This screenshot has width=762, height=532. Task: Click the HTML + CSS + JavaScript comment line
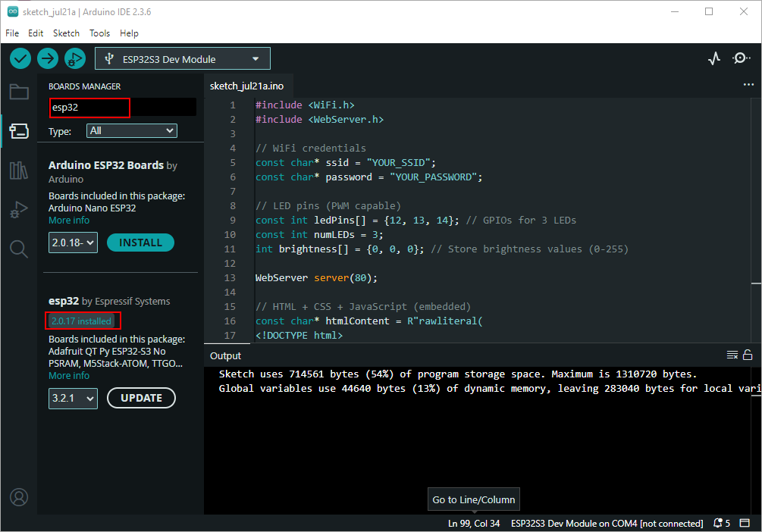363,307
